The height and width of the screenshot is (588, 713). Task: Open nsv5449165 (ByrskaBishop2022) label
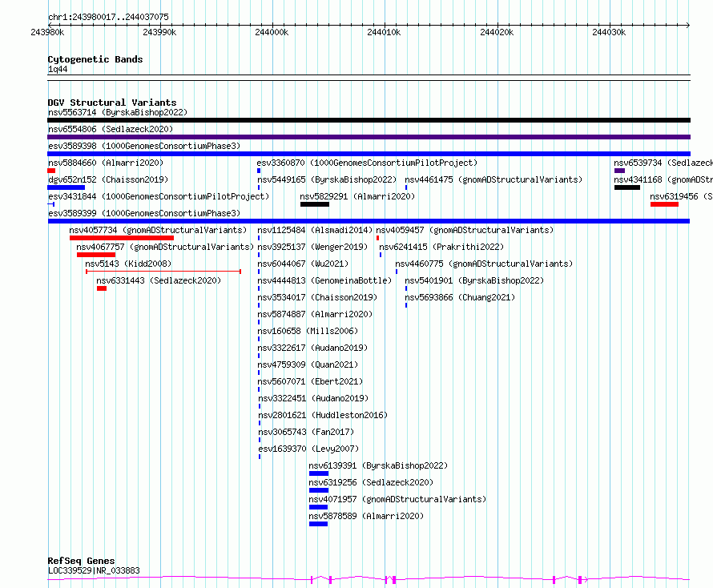[327, 179]
